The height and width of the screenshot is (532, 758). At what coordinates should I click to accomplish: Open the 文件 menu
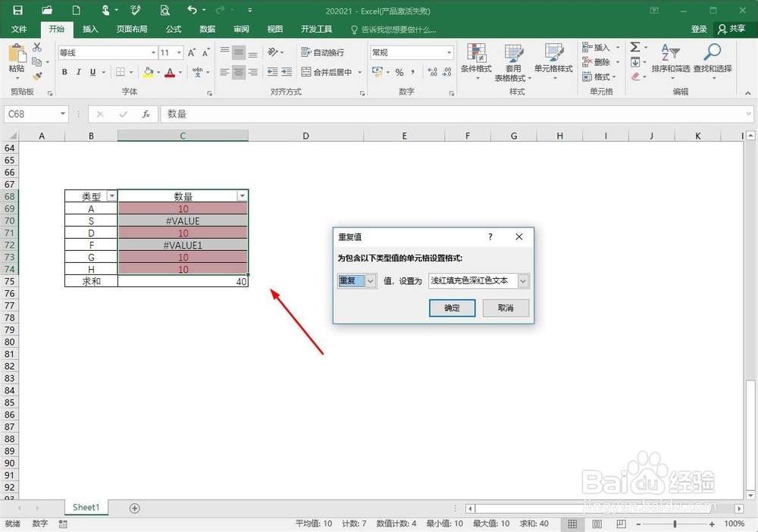click(20, 29)
